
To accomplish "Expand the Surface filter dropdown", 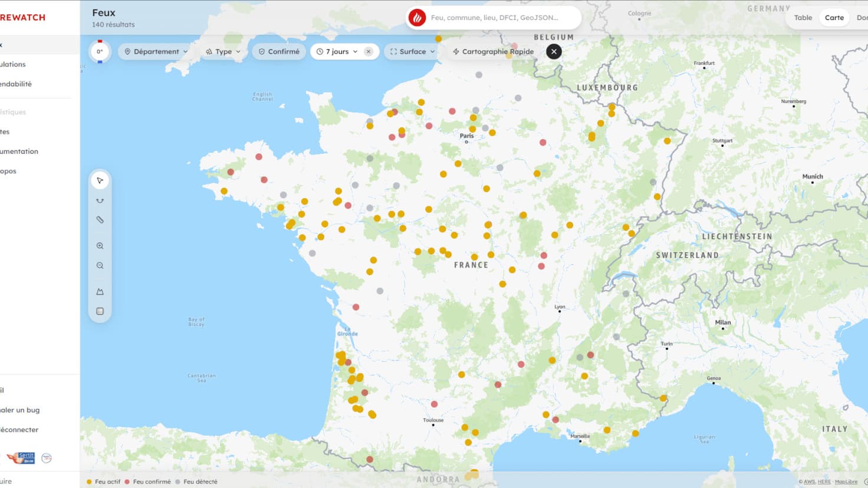I will pyautogui.click(x=413, y=51).
